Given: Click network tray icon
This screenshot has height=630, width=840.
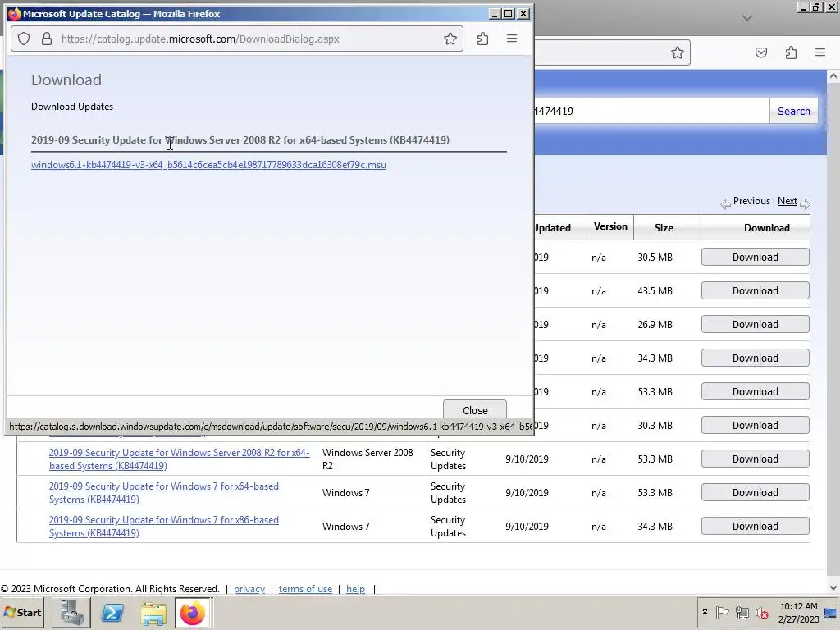Looking at the screenshot, I should 742,612.
